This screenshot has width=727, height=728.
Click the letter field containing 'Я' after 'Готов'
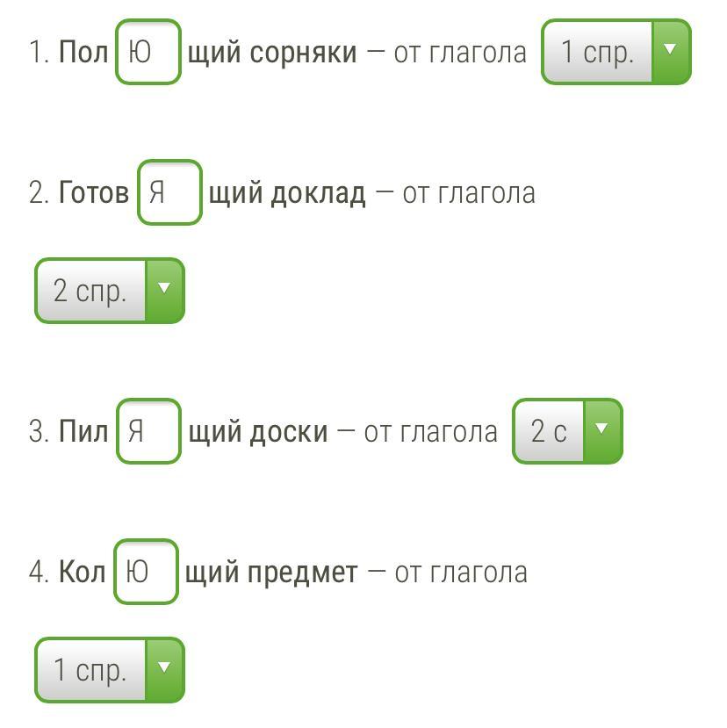[169, 192]
